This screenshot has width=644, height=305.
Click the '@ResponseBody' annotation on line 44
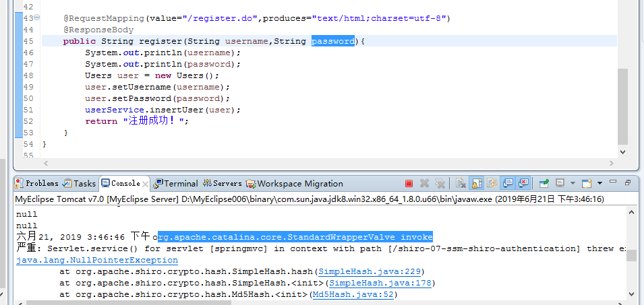[x=98, y=30]
